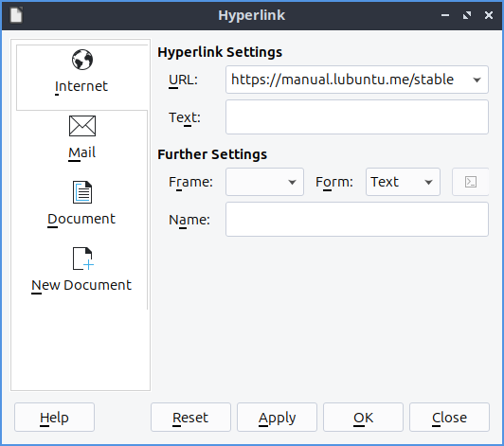Click the Reset button

(190, 417)
